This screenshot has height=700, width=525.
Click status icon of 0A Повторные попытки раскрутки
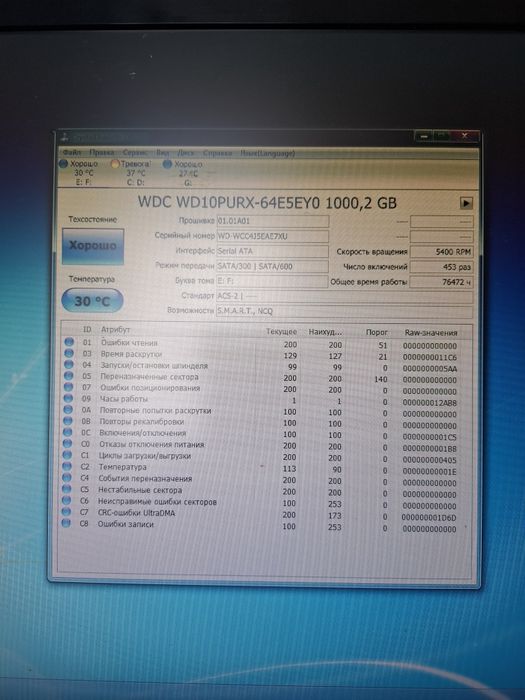[x=68, y=410]
